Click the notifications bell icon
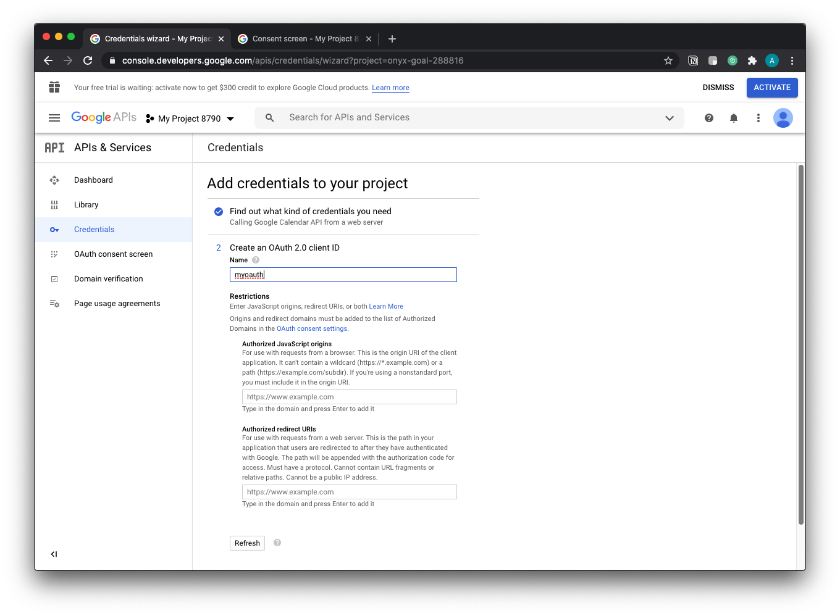Screen dimensions: 840x616 pyautogui.click(x=734, y=118)
